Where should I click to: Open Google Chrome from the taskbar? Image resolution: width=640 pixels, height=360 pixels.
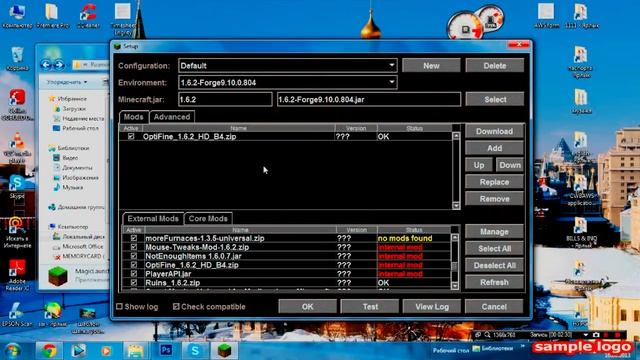point(49,351)
